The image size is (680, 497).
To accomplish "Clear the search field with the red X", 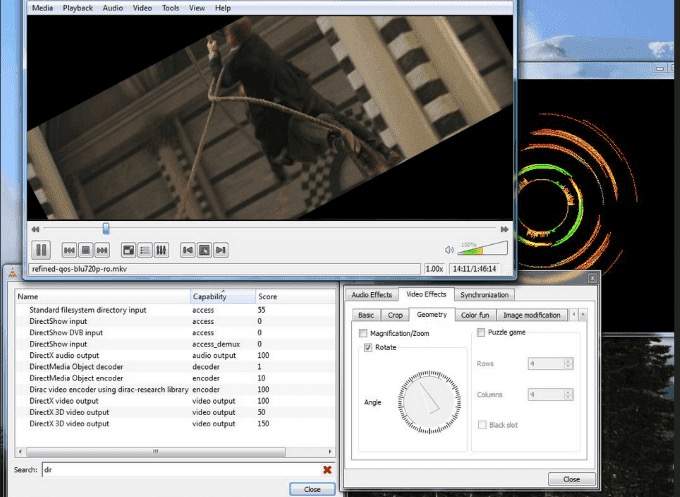I will (x=327, y=469).
